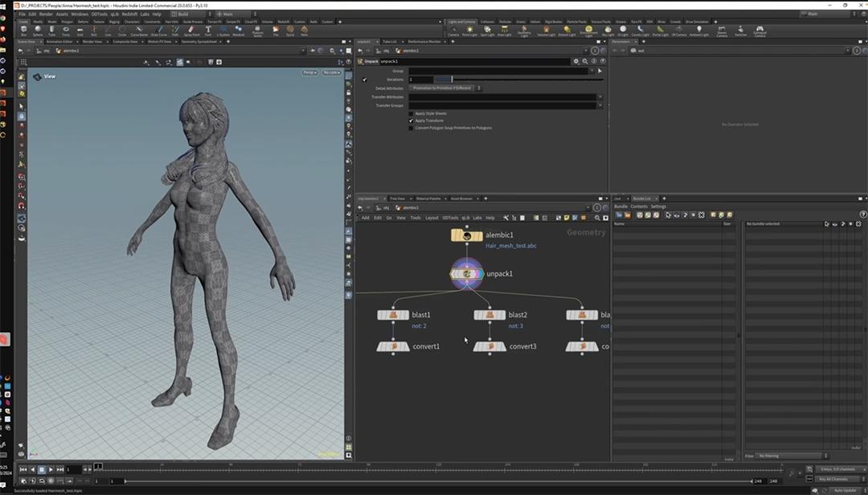
Task: Select the Font shelf tool icon
Action: (x=208, y=30)
